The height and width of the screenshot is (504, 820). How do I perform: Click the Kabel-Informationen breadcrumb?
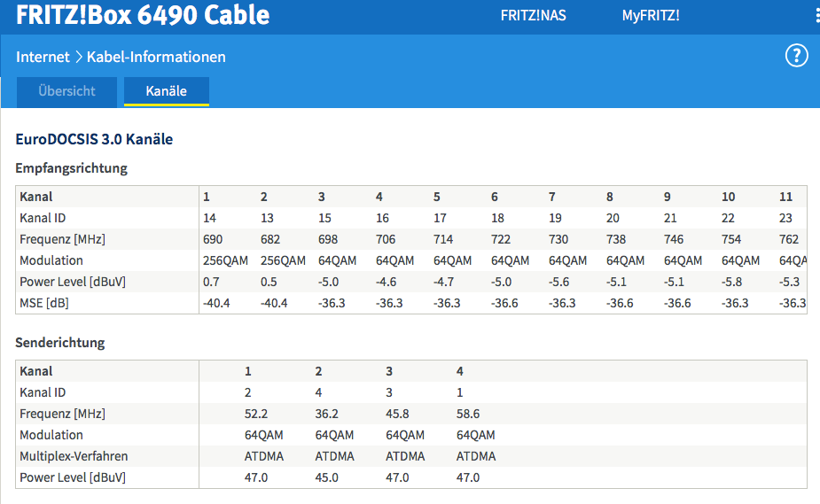point(157,57)
